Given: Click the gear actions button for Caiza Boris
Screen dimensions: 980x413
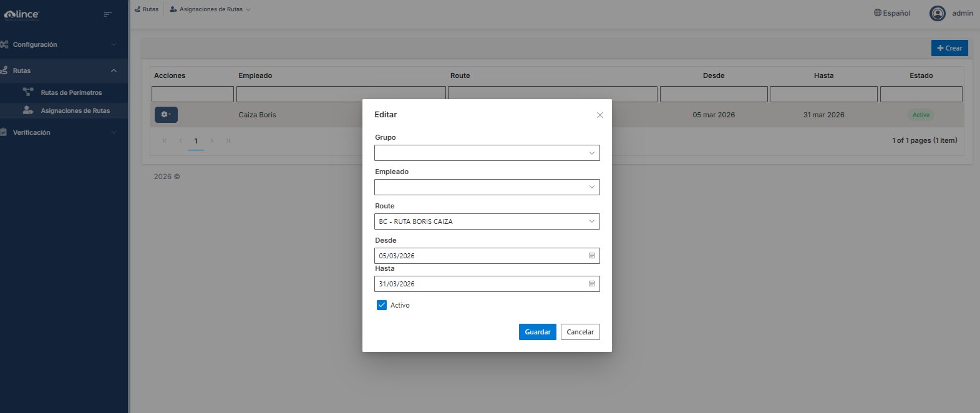Looking at the screenshot, I should 166,115.
